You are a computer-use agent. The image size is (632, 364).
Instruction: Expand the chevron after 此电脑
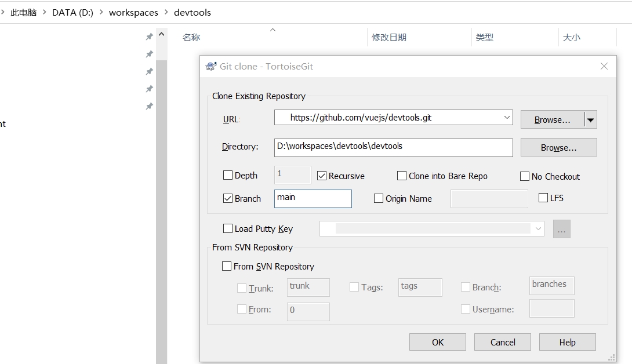click(x=45, y=13)
